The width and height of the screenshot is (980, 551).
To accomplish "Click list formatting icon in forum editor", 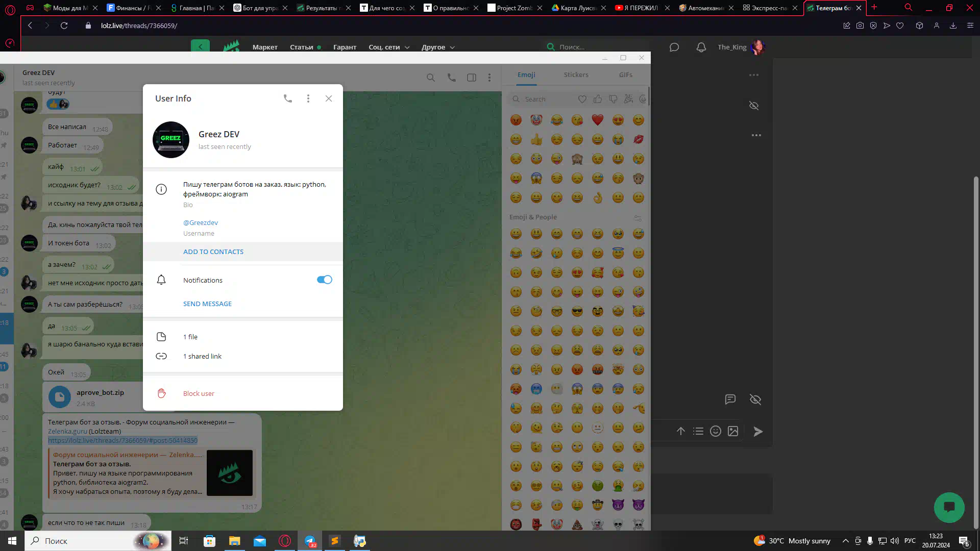I will pos(698,431).
